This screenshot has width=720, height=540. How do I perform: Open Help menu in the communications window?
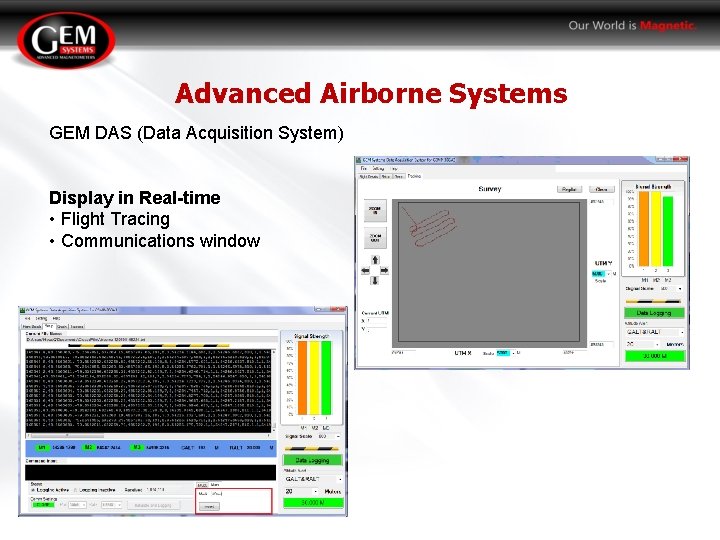(x=56, y=318)
